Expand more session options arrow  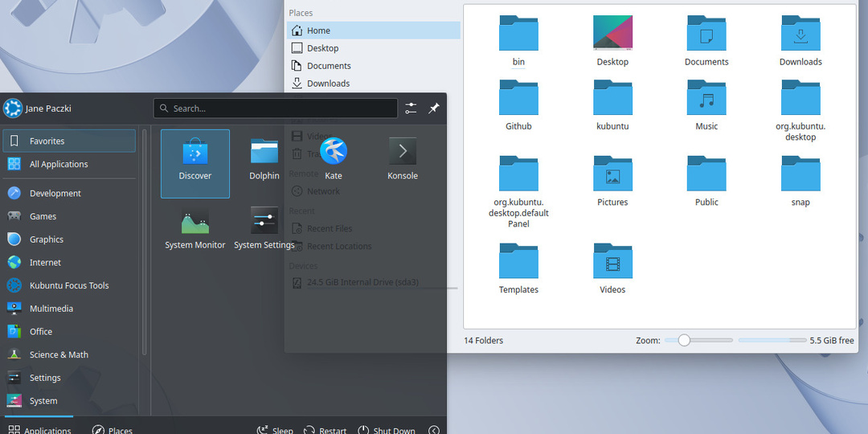[x=435, y=429]
